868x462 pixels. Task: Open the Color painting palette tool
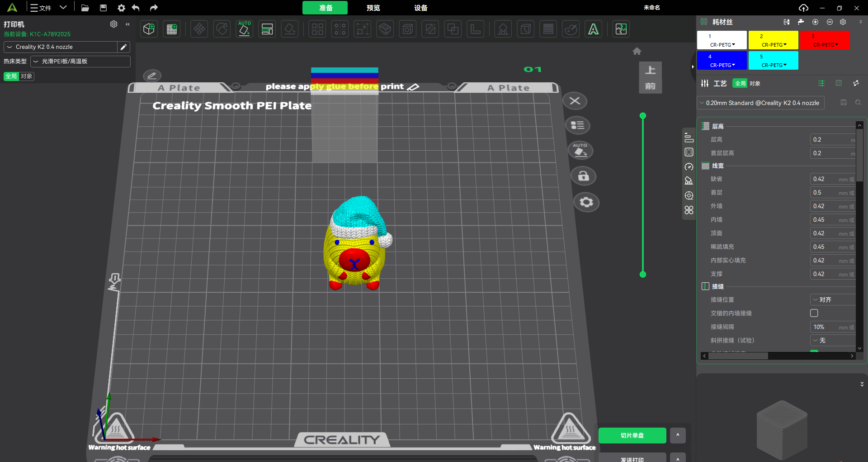(x=571, y=29)
